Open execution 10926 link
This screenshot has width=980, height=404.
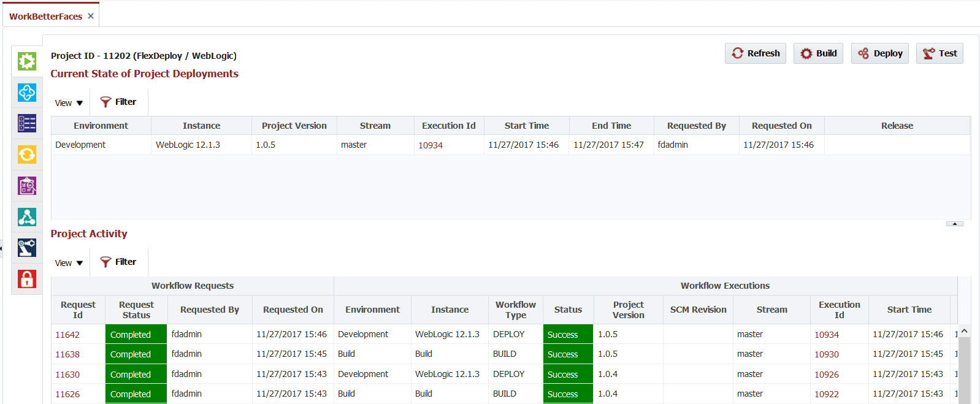tap(827, 375)
